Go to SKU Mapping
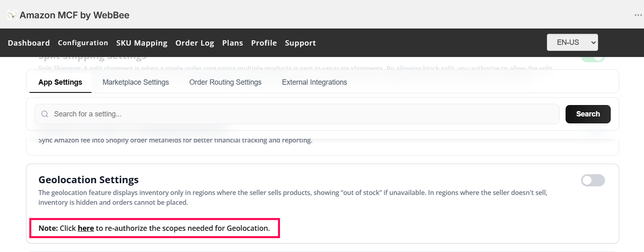Screen dimensions: 644x252 [142, 43]
